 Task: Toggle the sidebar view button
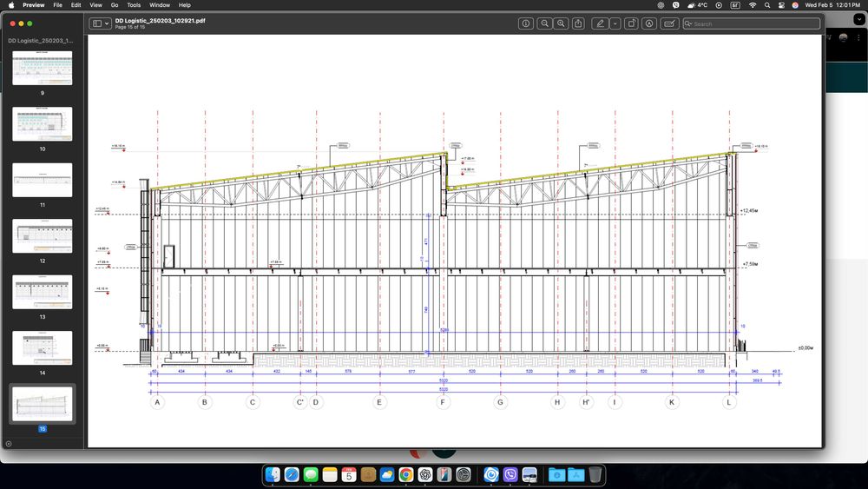[97, 23]
